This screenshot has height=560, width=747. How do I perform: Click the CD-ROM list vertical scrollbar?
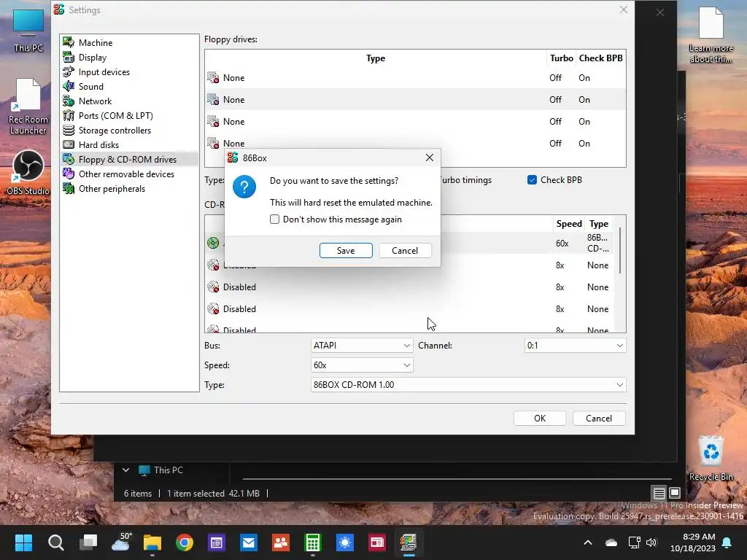(620, 251)
